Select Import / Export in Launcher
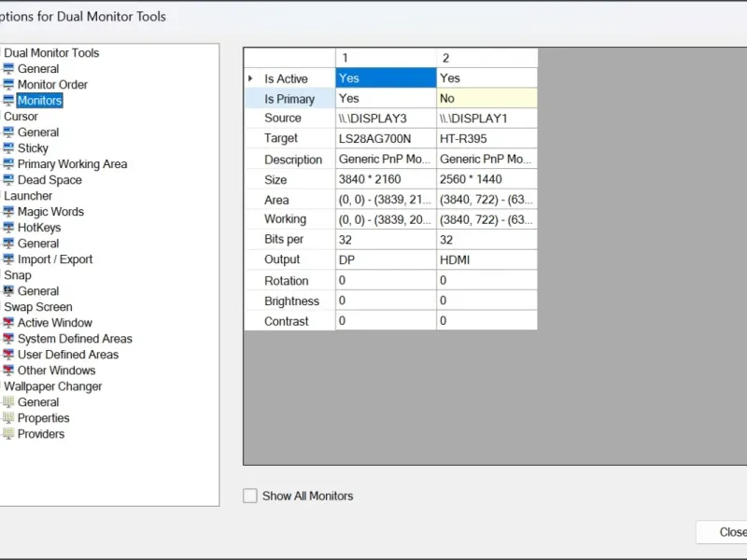 (55, 259)
